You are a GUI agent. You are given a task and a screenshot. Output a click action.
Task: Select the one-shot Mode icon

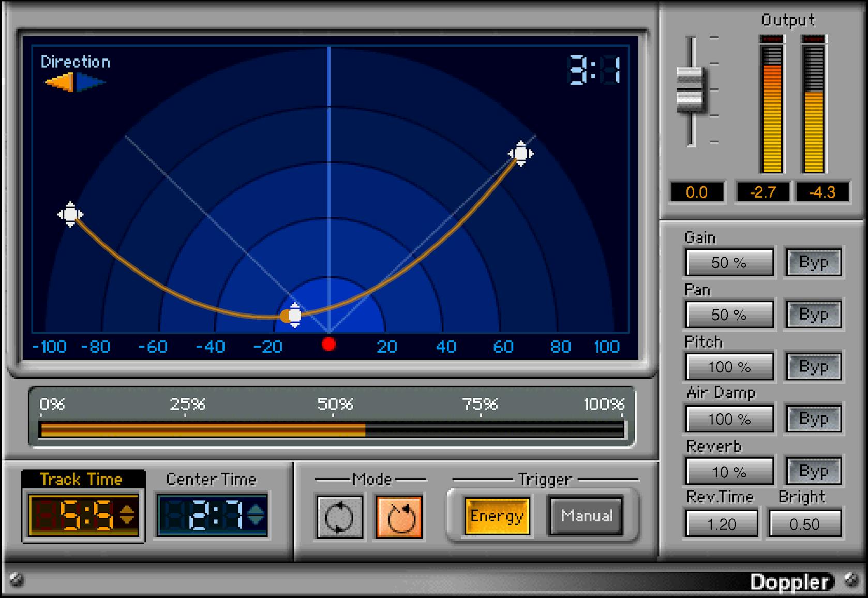(x=399, y=516)
